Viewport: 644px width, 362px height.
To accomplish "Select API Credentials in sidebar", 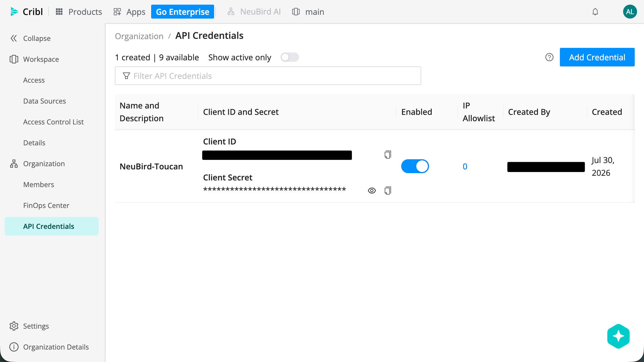I will pyautogui.click(x=52, y=226).
